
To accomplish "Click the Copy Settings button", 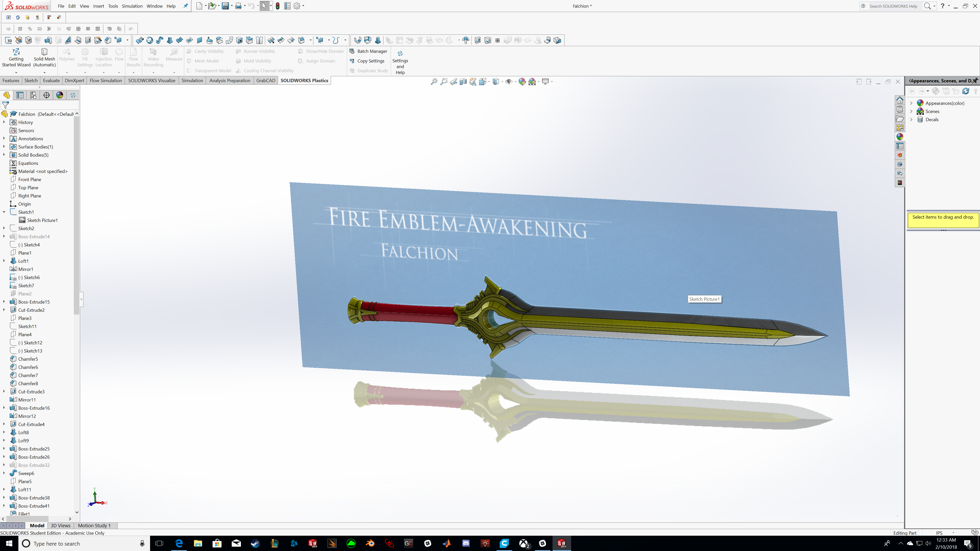I will pos(367,61).
